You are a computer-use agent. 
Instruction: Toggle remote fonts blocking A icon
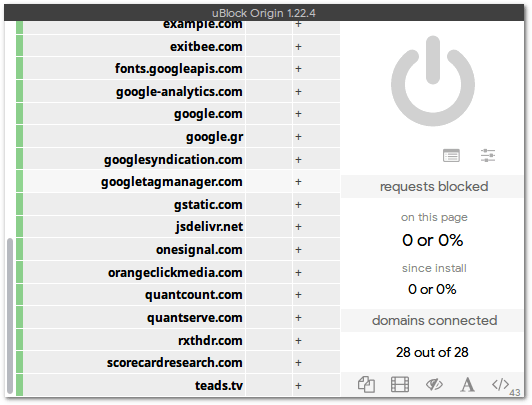pyautogui.click(x=467, y=385)
